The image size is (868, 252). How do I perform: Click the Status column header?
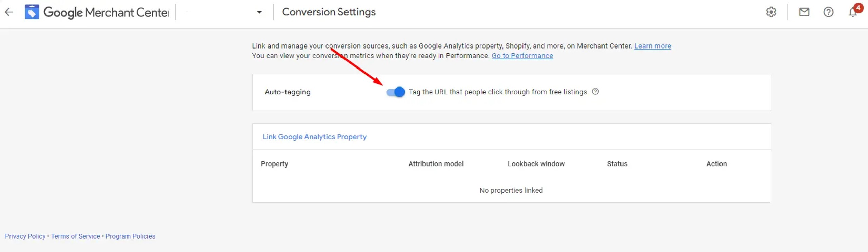click(617, 164)
